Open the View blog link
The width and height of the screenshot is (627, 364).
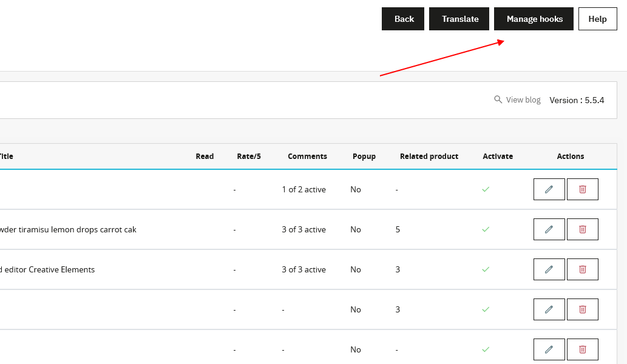point(517,99)
